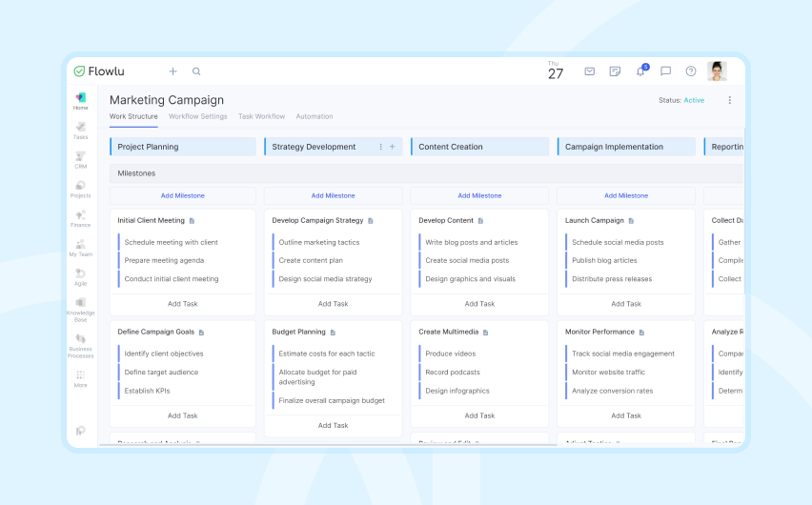Image resolution: width=812 pixels, height=505 pixels.
Task: Open the Knowledge Base sidebar icon
Action: pos(81,307)
